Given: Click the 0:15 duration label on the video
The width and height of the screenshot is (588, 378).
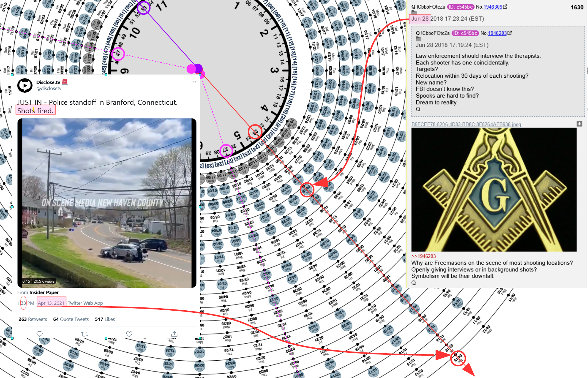Looking at the screenshot, I should click(x=26, y=281).
